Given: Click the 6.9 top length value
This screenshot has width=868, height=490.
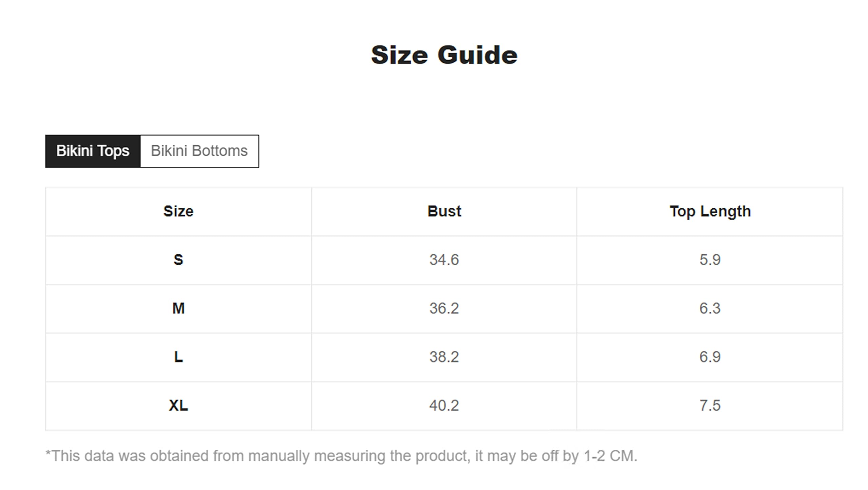Looking at the screenshot, I should click(x=710, y=357).
